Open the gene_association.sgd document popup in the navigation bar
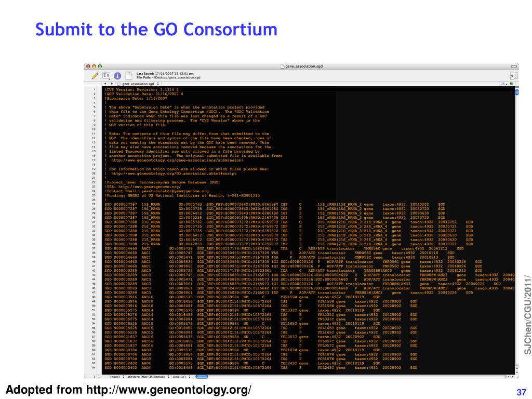Image resolution: width=532 pixels, height=399 pixels. (x=138, y=84)
